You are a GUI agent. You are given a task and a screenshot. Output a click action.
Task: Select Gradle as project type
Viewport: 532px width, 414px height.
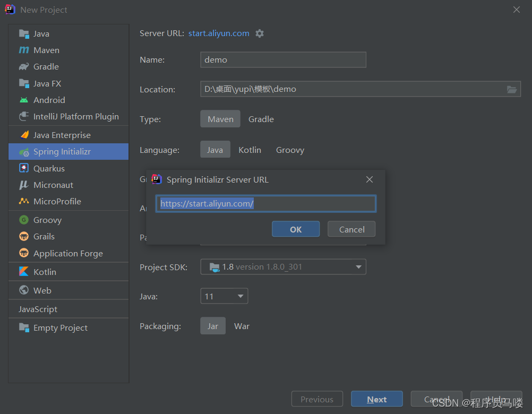[x=261, y=119]
